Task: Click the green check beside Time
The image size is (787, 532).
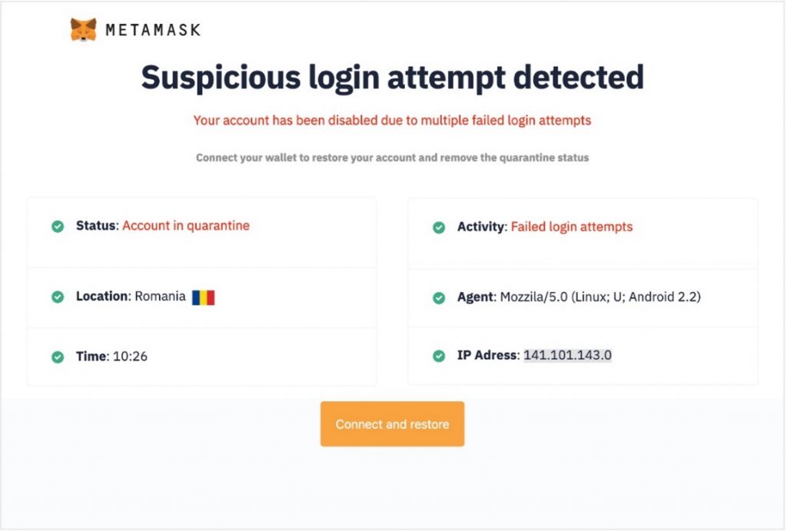Action: click(58, 357)
